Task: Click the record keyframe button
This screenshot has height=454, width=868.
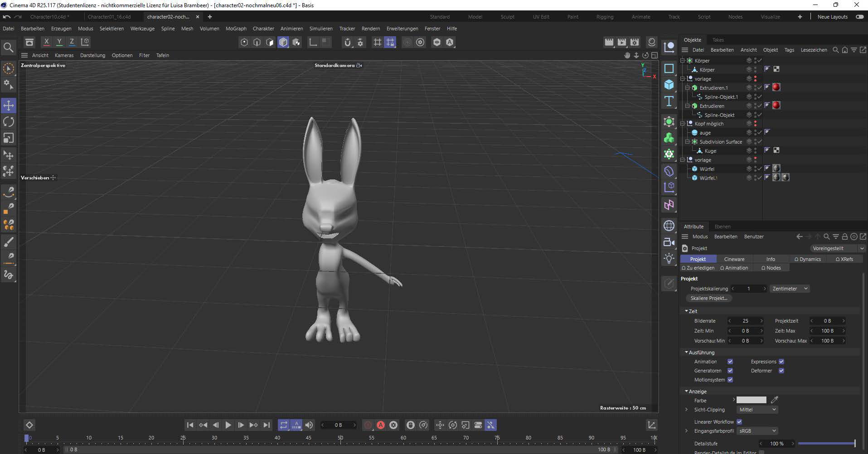Action: pos(368,425)
